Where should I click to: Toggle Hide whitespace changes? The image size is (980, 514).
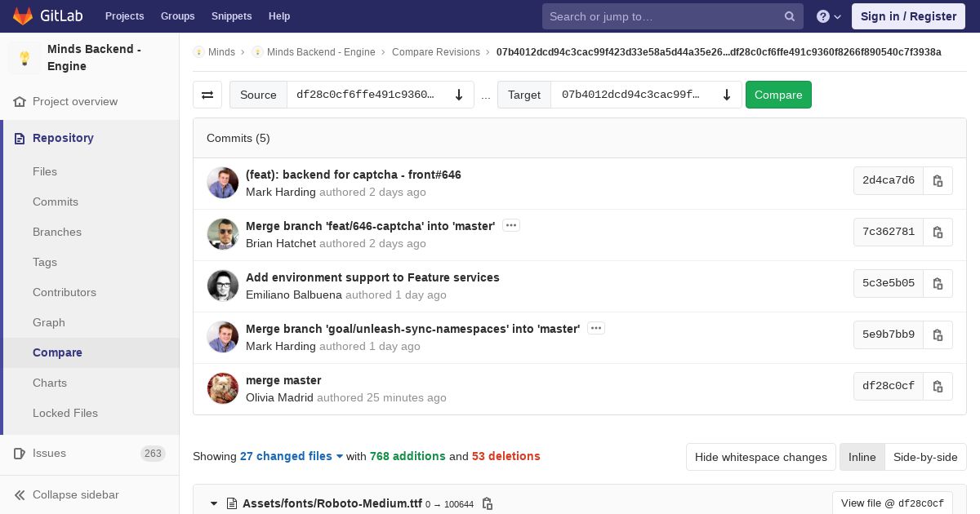click(x=760, y=457)
